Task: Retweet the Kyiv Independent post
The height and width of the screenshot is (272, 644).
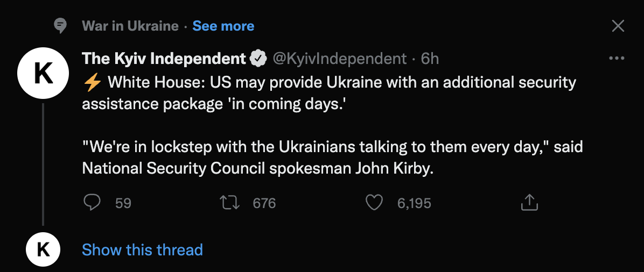Action: (230, 202)
